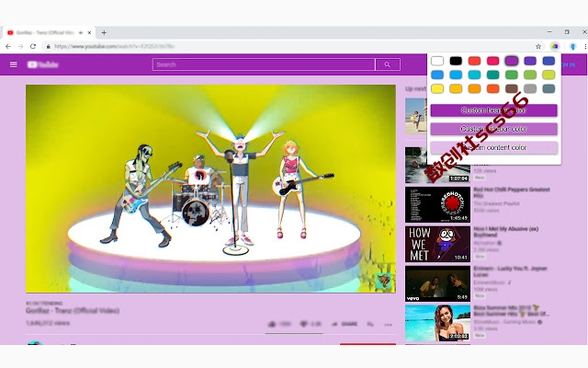Pick the green color swatch
Screen dimensions: 588x368
(512, 75)
